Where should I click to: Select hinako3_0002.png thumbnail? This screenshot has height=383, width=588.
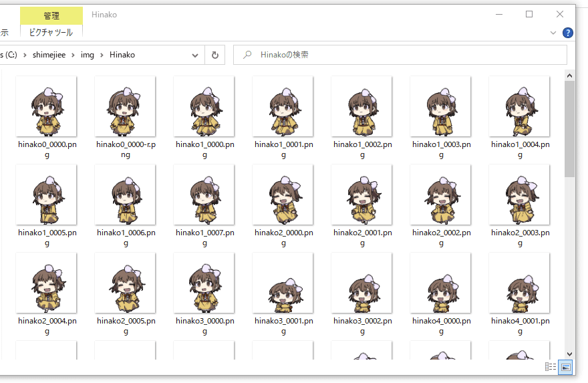(362, 283)
